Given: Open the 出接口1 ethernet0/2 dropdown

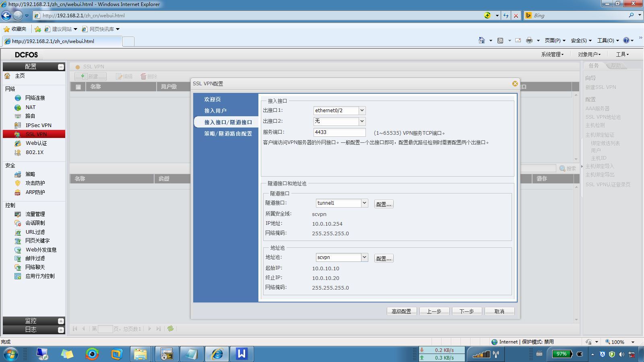Looking at the screenshot, I should (x=362, y=111).
